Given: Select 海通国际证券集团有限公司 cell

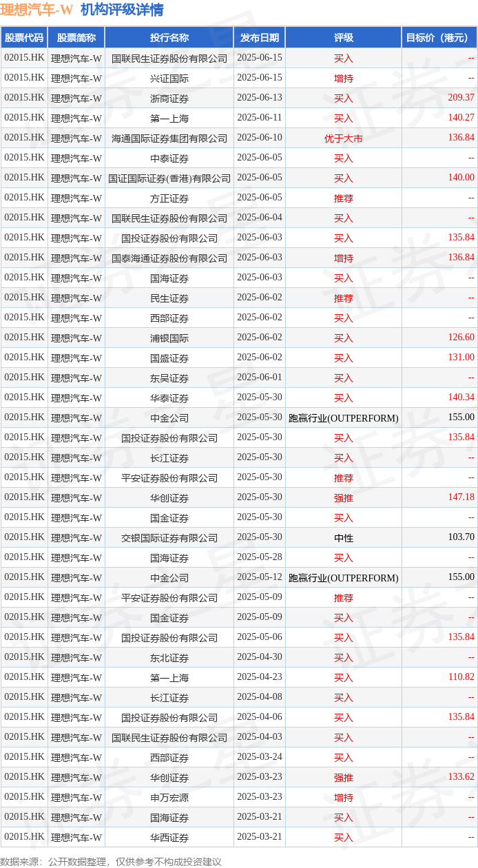Looking at the screenshot, I should click(x=169, y=138).
